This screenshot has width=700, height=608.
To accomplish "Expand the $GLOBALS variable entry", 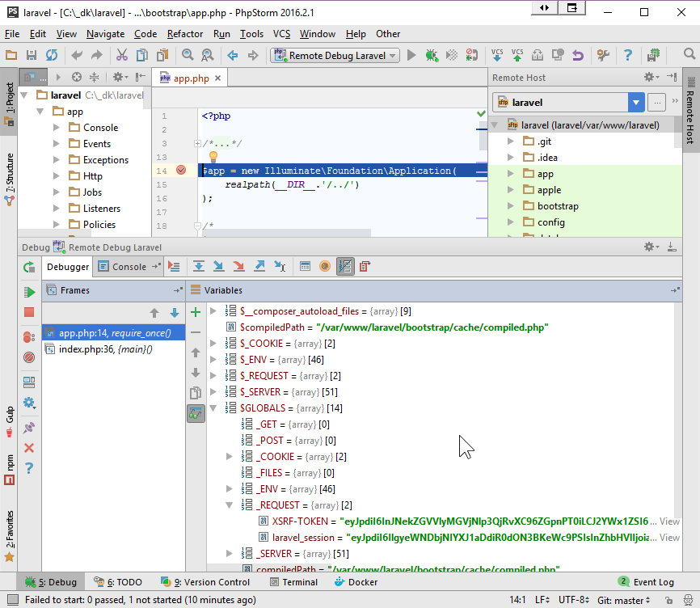I will pyautogui.click(x=213, y=407).
